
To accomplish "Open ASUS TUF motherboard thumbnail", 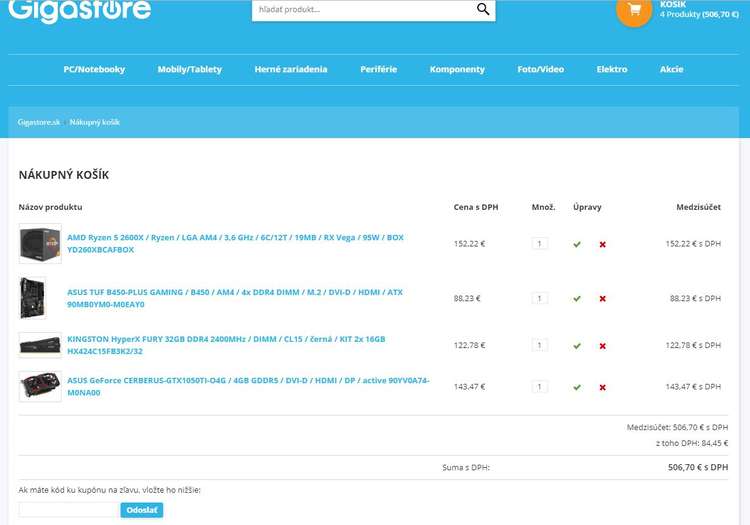I will click(33, 297).
